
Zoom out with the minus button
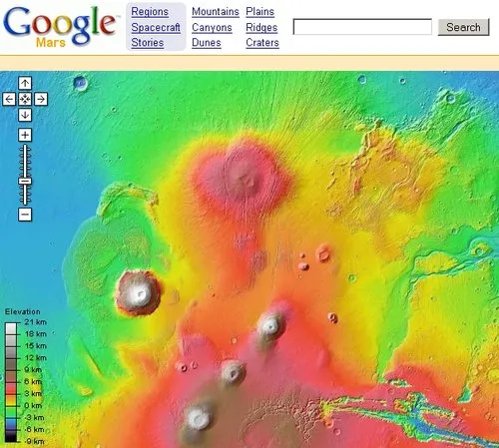tap(25, 215)
